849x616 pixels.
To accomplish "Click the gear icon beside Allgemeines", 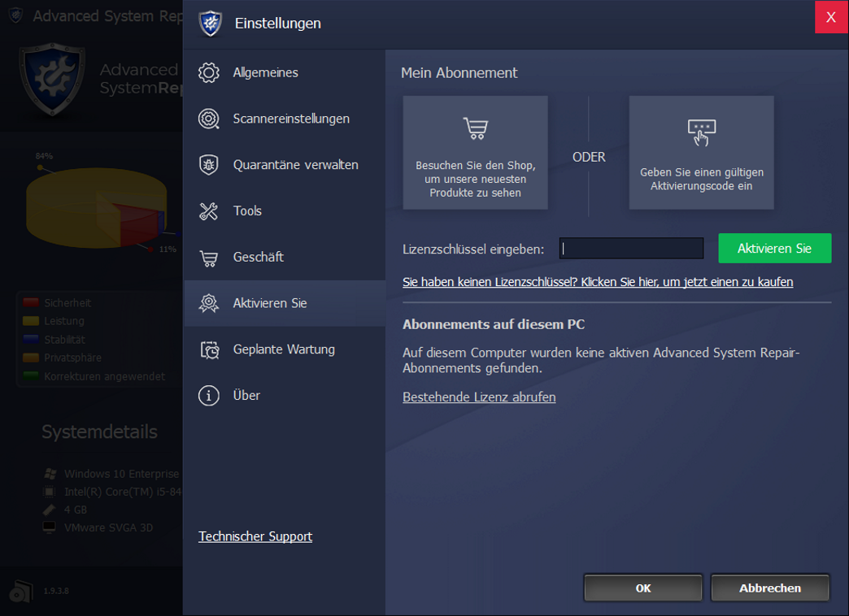I will pyautogui.click(x=208, y=72).
